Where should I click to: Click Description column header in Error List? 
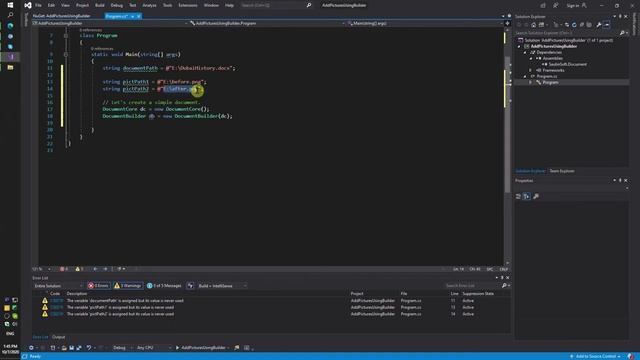click(77, 294)
